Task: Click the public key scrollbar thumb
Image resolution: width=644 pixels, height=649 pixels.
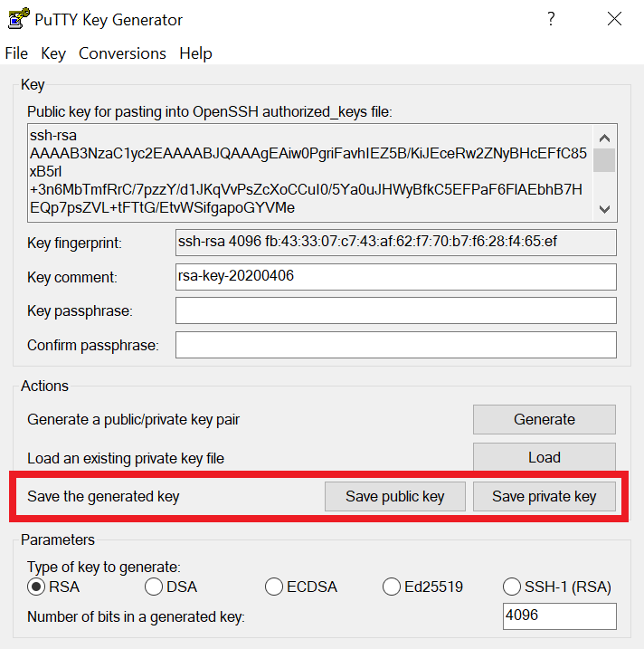Action: coord(604,161)
